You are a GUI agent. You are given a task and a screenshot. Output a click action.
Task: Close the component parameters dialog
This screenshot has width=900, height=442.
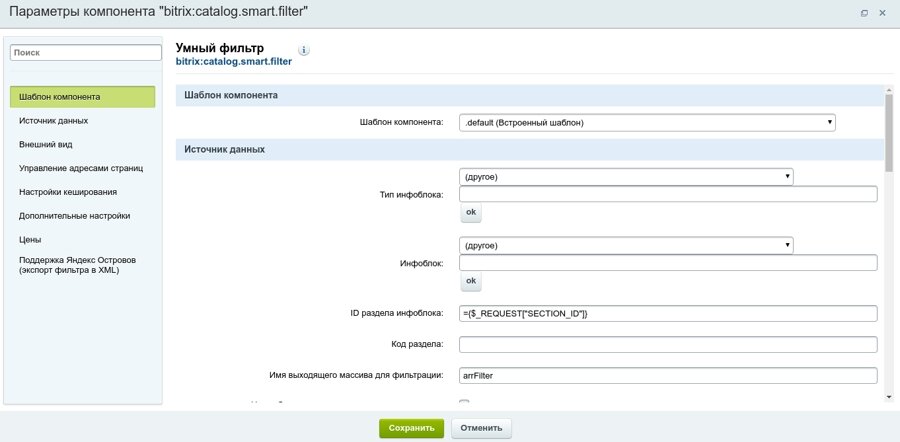click(882, 13)
